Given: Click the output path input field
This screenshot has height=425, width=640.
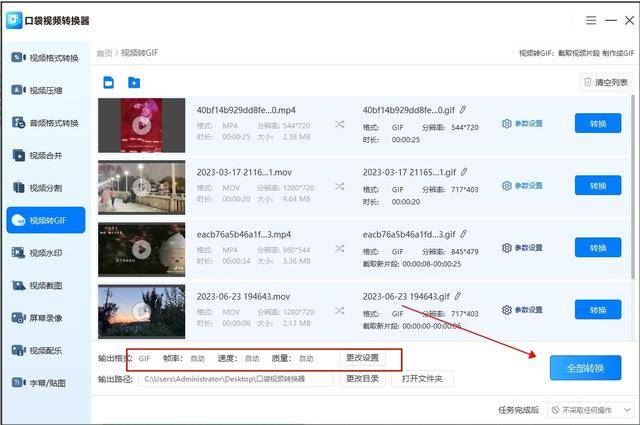Looking at the screenshot, I should click(235, 379).
